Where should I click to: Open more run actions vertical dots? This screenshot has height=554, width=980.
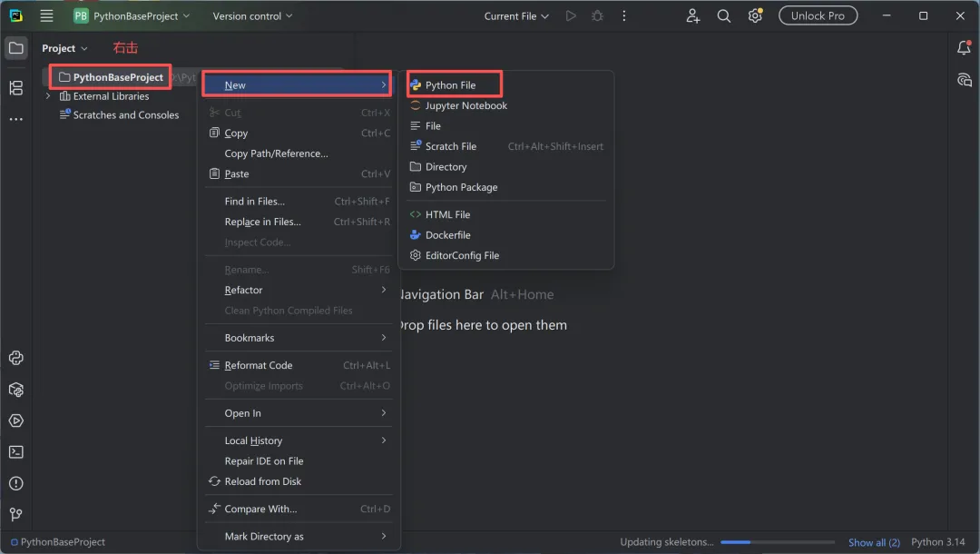[x=623, y=16]
